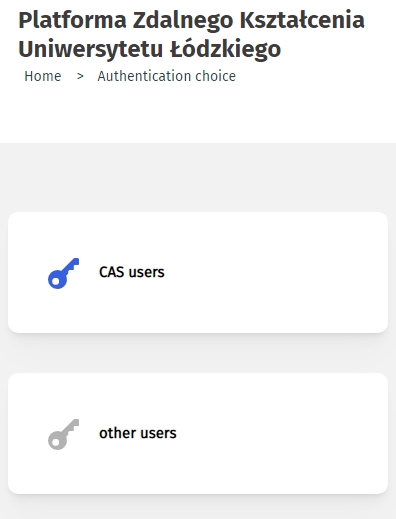Click the Uniwersytetu Łódzkiego heading line

[x=150, y=49]
